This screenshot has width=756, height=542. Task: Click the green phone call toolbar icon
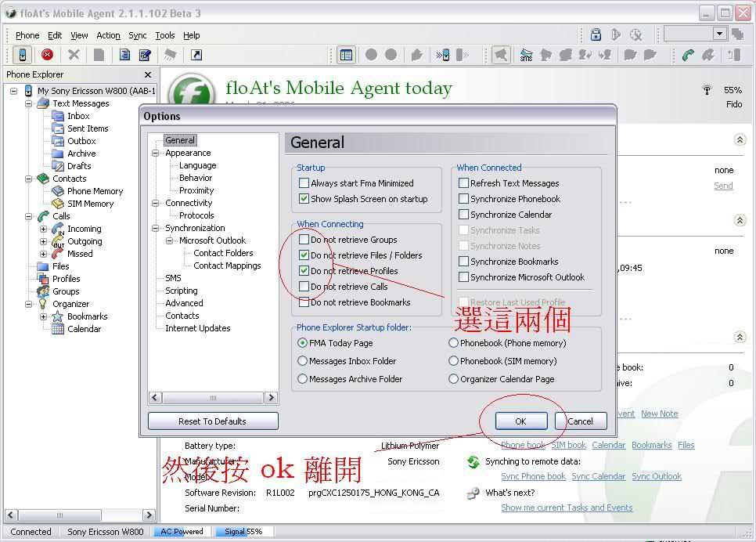[688, 55]
